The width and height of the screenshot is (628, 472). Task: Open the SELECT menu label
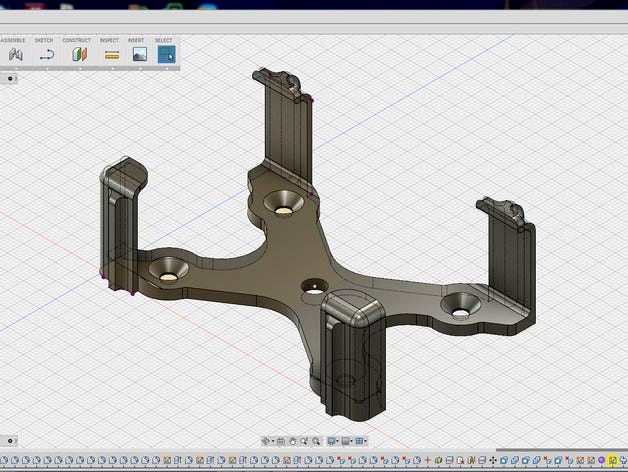pos(163,40)
